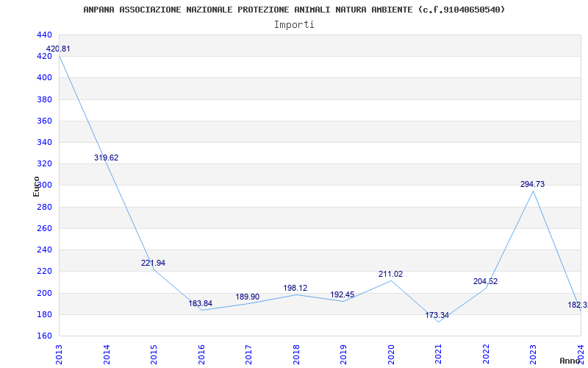Screen dimensions: 588x368
Task: Click the 320 y-axis tick label
Action: (44, 163)
